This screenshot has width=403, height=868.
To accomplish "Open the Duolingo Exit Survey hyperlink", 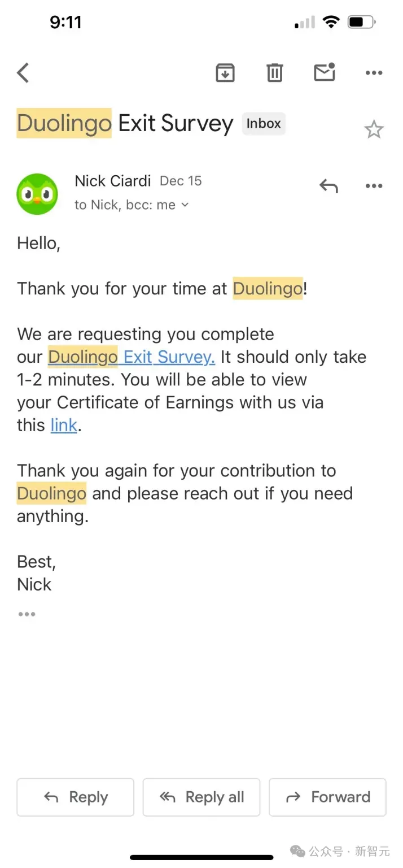I will 132,357.
